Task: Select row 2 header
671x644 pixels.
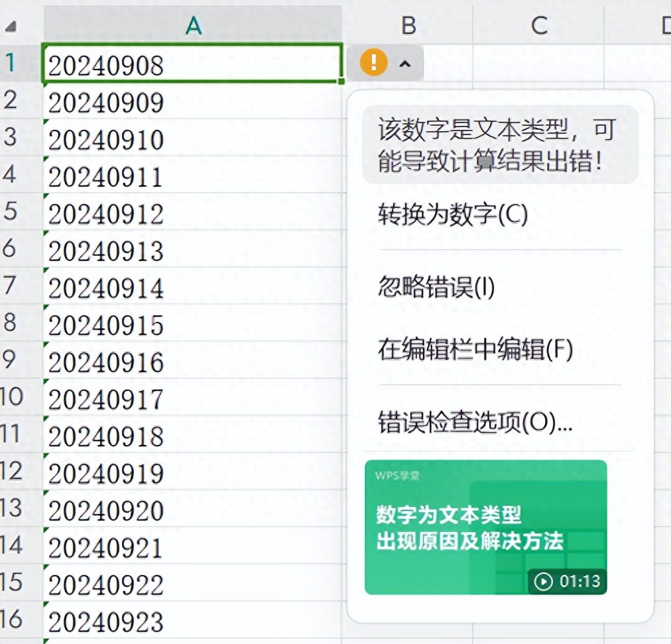Action: click(x=21, y=99)
